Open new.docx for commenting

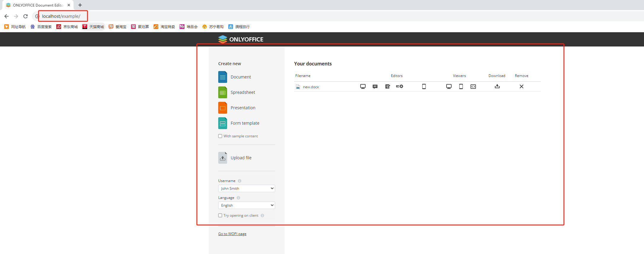point(375,86)
